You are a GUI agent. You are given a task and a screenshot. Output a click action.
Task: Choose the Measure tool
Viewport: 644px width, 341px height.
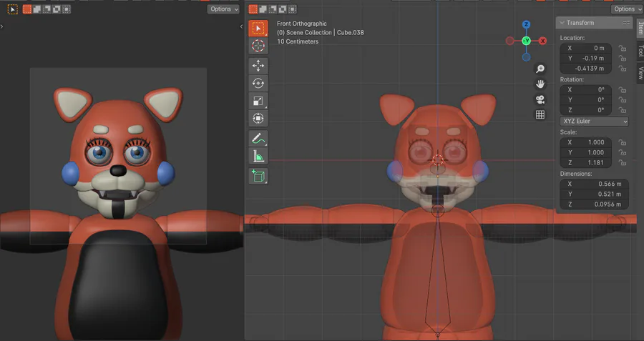[258, 156]
